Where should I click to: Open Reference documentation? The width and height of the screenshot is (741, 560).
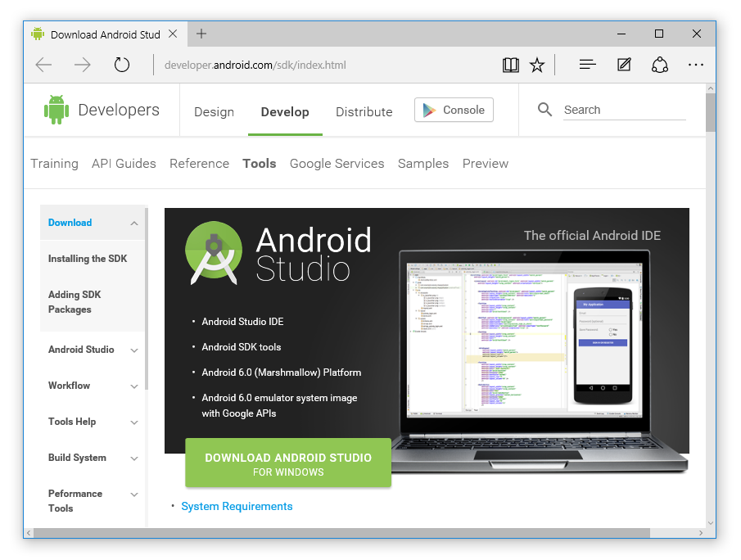coord(200,164)
